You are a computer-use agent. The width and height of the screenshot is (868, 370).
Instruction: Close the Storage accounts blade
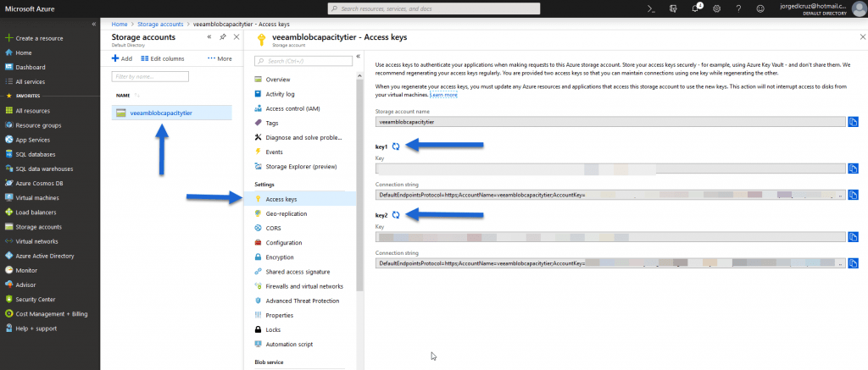pyautogui.click(x=236, y=37)
